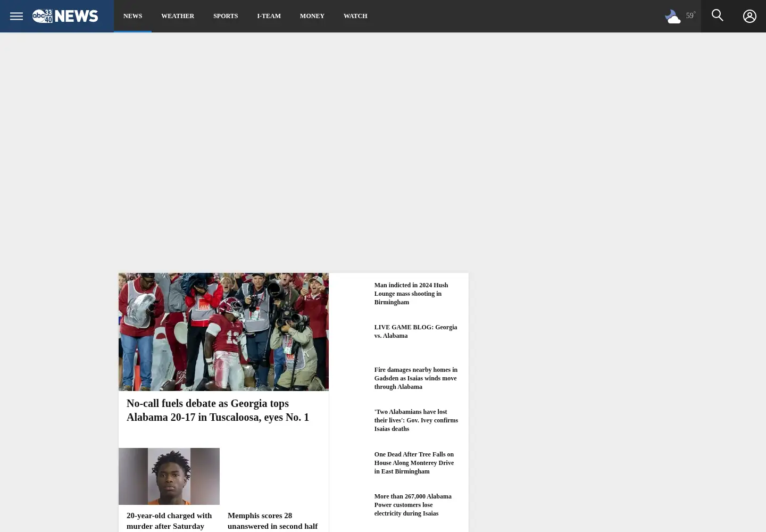Read 'No-call fuels debate as Georgia tops Alabama' headline
This screenshot has height=532, width=766.
(218, 410)
